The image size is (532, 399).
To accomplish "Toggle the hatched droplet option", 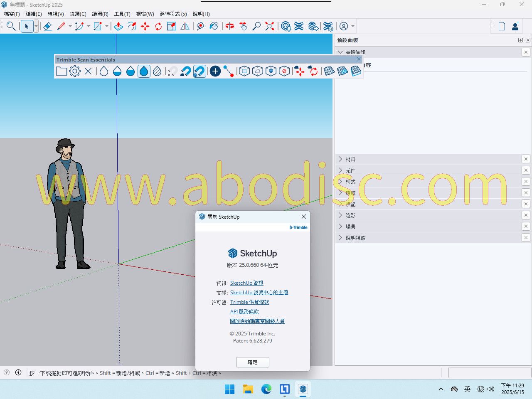I will pyautogui.click(x=157, y=71).
